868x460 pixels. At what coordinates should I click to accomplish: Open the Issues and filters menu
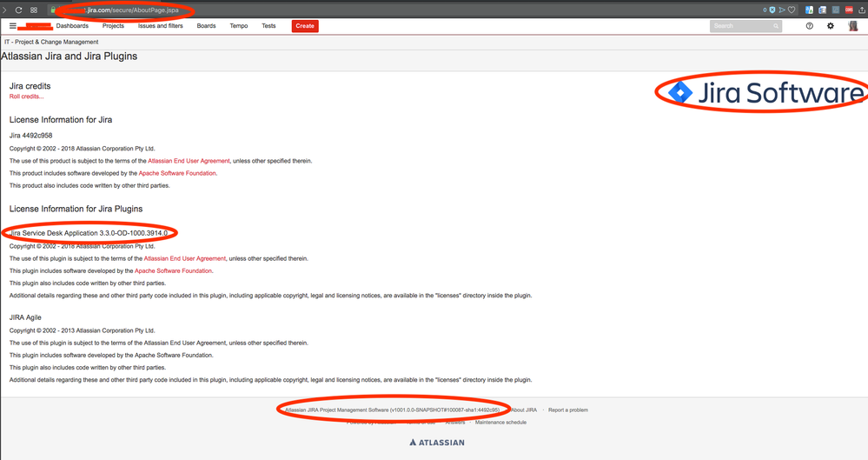(x=161, y=25)
